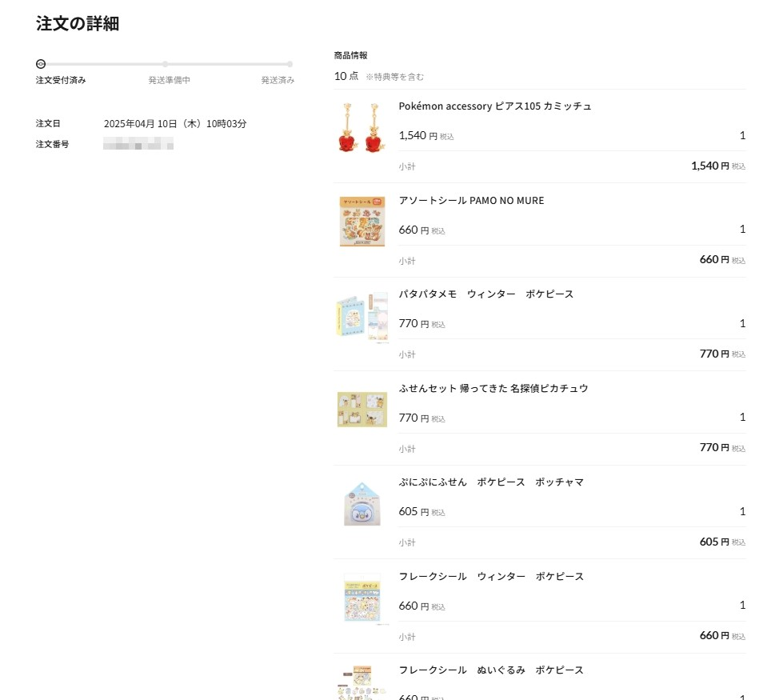Open the フレークシール ウィンター thumbnail

[362, 598]
